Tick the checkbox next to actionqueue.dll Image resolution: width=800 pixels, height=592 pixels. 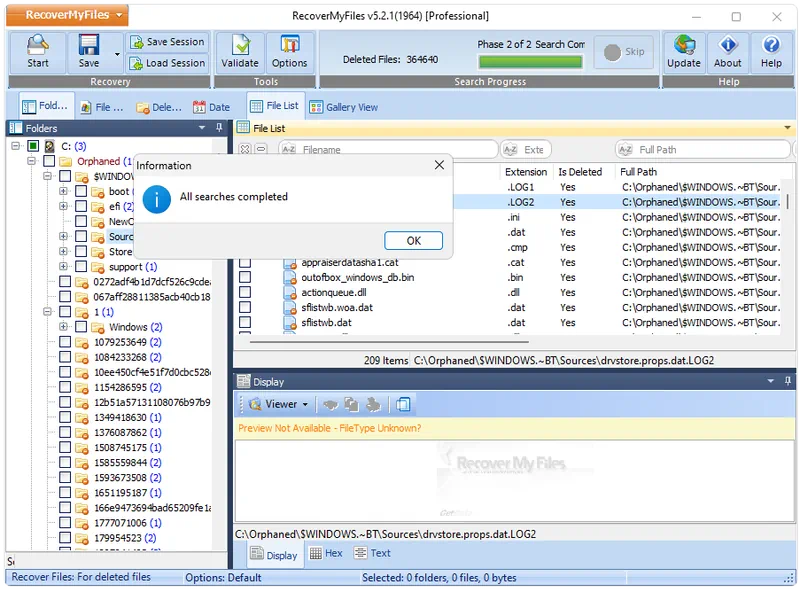point(245,293)
